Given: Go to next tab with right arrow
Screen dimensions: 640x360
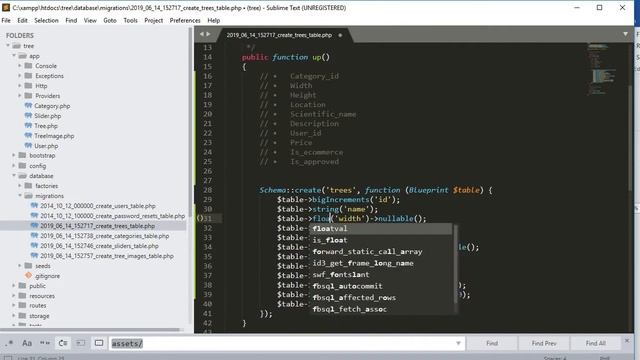Looking at the screenshot, I should 208,34.
